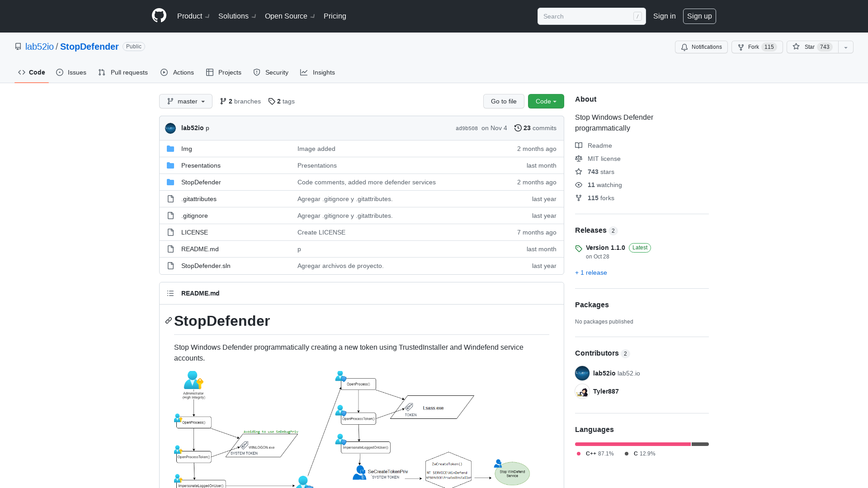Image resolution: width=868 pixels, height=488 pixels.
Task: Expand the master branch dropdown
Action: 185,101
